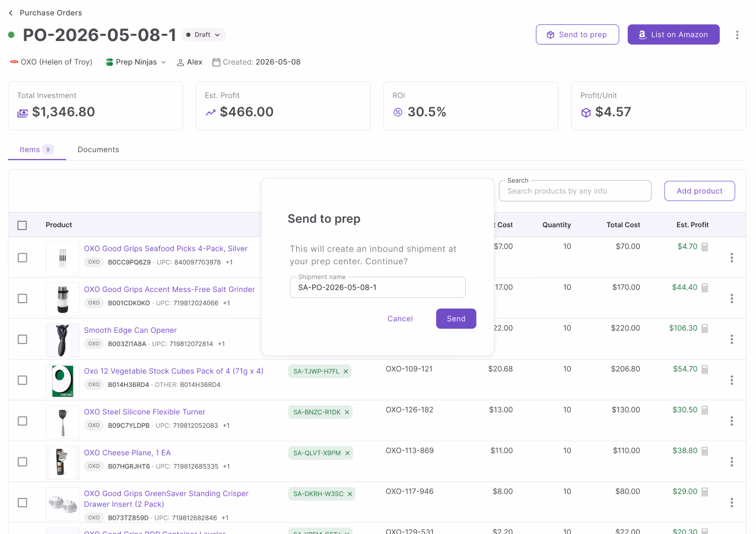Click the OXO-109-121 SKU cell
The image size is (756, 534).
[409, 369]
